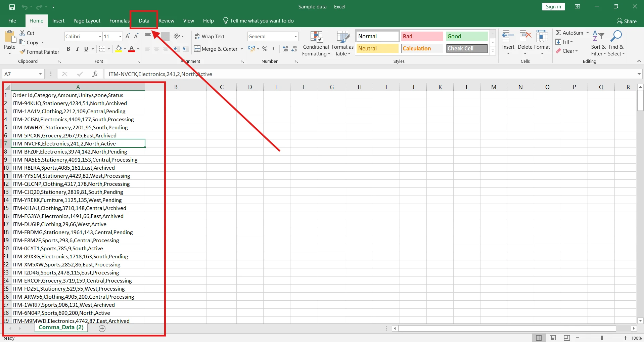Apply Merge & Center

tap(216, 49)
